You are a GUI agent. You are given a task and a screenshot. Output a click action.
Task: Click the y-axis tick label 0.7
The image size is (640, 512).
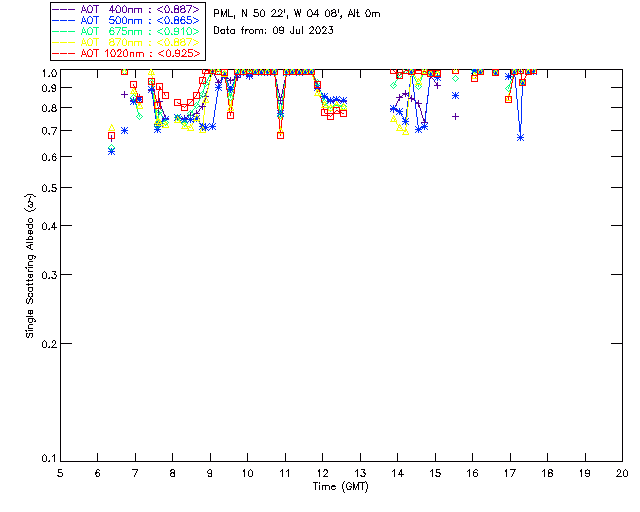49,131
